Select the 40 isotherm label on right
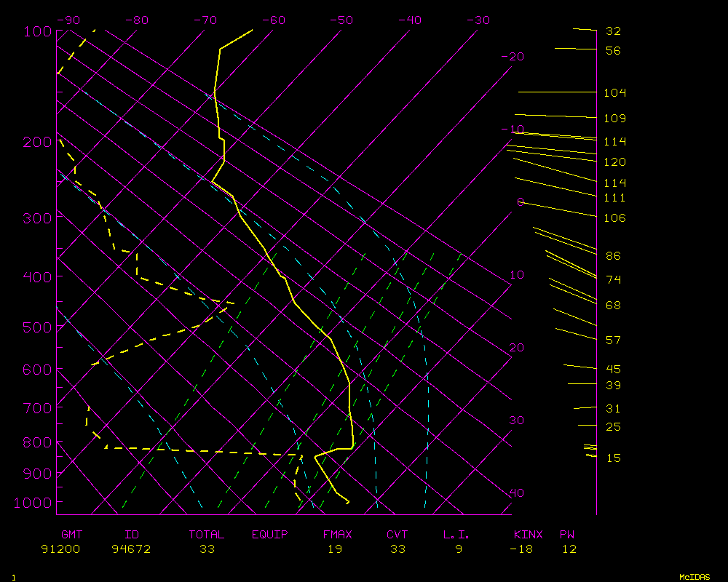The image size is (728, 582). tap(516, 493)
